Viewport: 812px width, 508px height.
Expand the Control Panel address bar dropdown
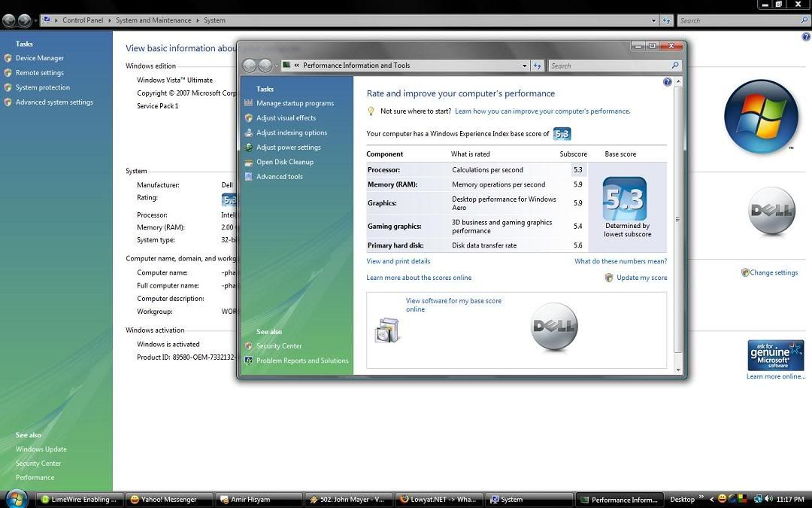point(653,20)
